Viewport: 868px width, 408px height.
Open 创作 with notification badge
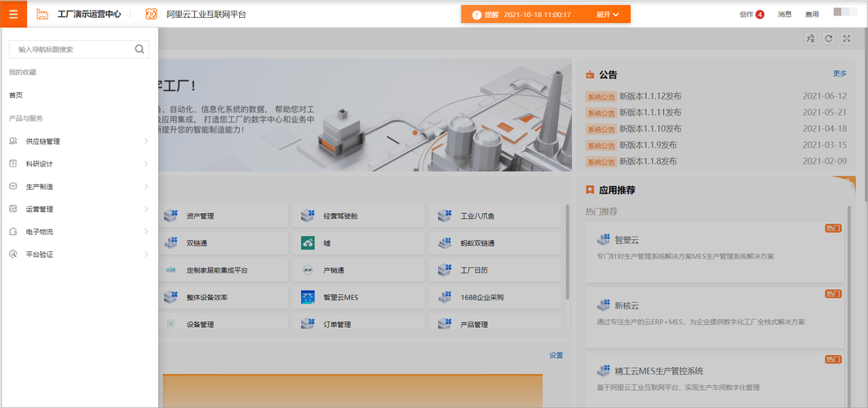click(752, 15)
